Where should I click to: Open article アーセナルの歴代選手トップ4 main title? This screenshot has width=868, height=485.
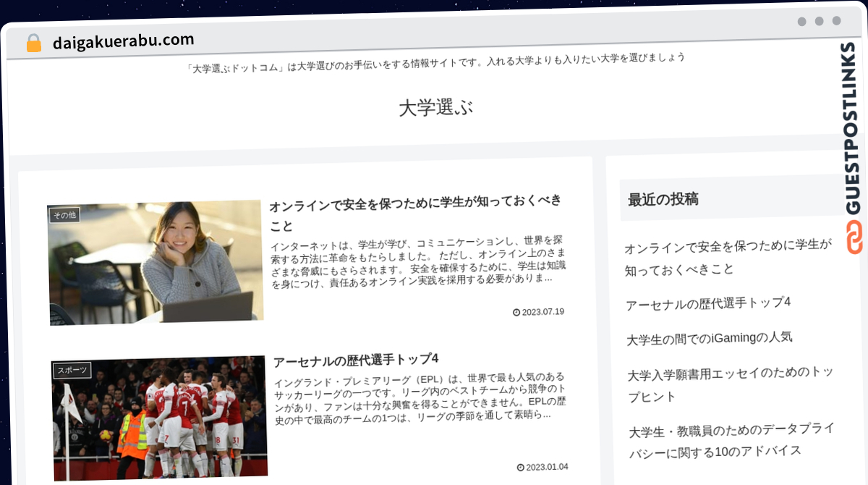[356, 360]
